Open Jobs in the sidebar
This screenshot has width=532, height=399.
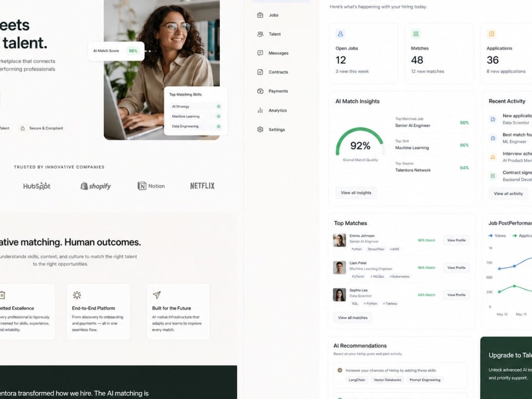click(x=273, y=15)
